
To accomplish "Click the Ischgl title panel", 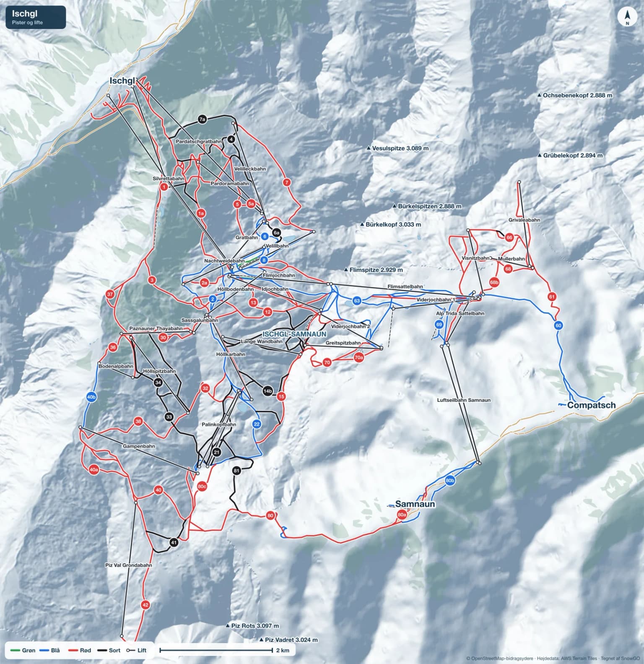I will click(36, 17).
